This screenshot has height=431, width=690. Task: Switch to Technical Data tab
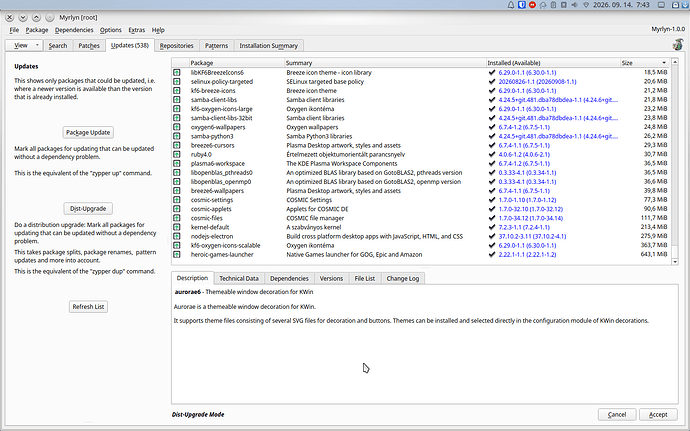pos(239,278)
